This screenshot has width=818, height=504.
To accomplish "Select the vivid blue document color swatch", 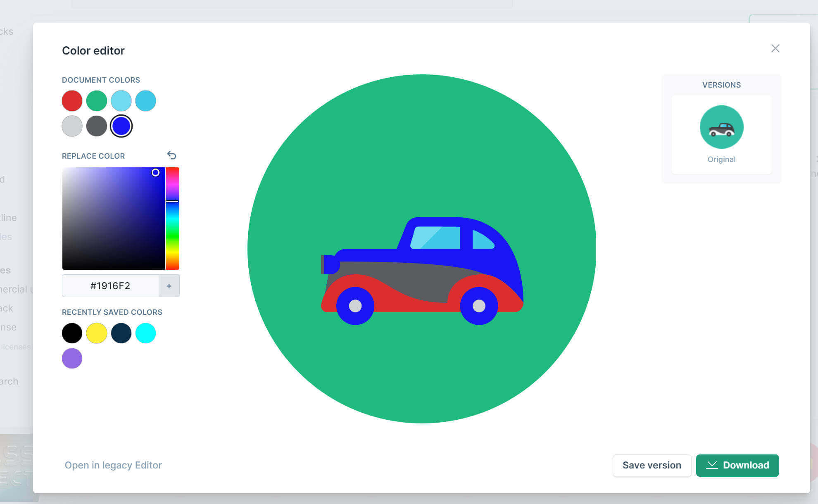I will click(x=121, y=126).
